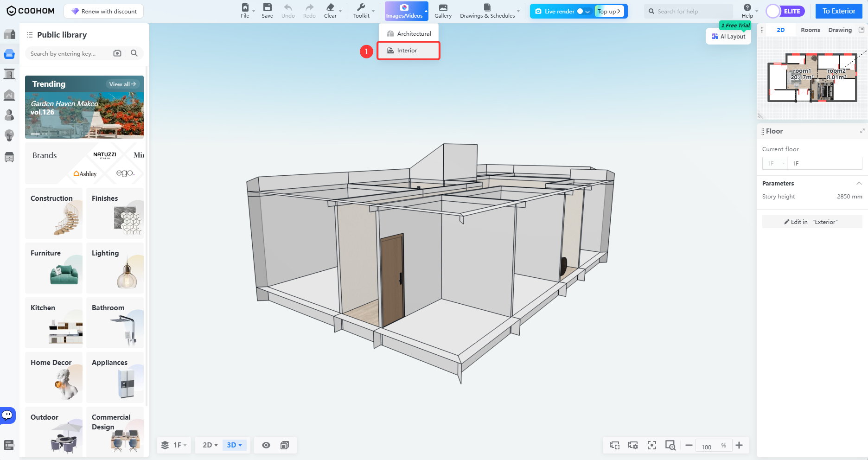This screenshot has width=868, height=460.
Task: Open the File menu icon
Action: coord(245,7)
